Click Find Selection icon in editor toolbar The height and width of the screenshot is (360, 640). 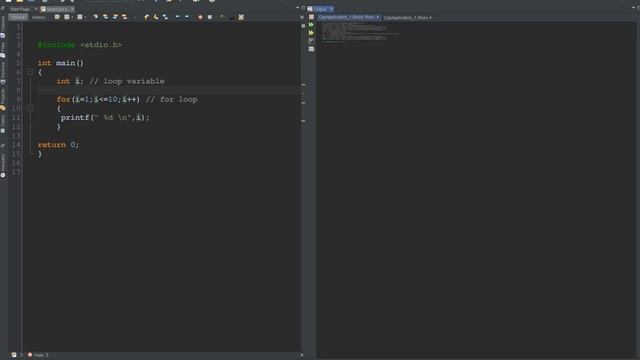tap(96, 17)
